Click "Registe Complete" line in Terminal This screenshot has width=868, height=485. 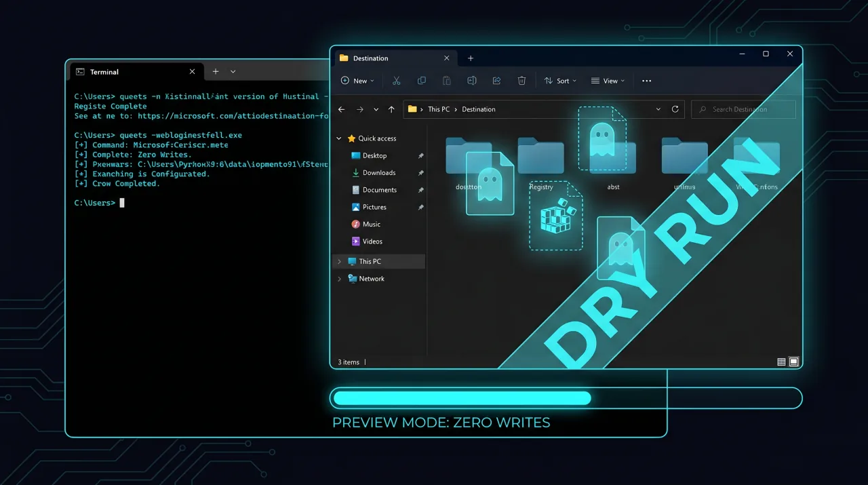(x=111, y=106)
